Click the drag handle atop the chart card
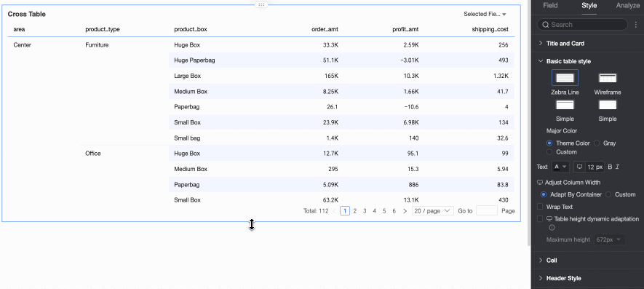The image size is (644, 289). point(261,4)
